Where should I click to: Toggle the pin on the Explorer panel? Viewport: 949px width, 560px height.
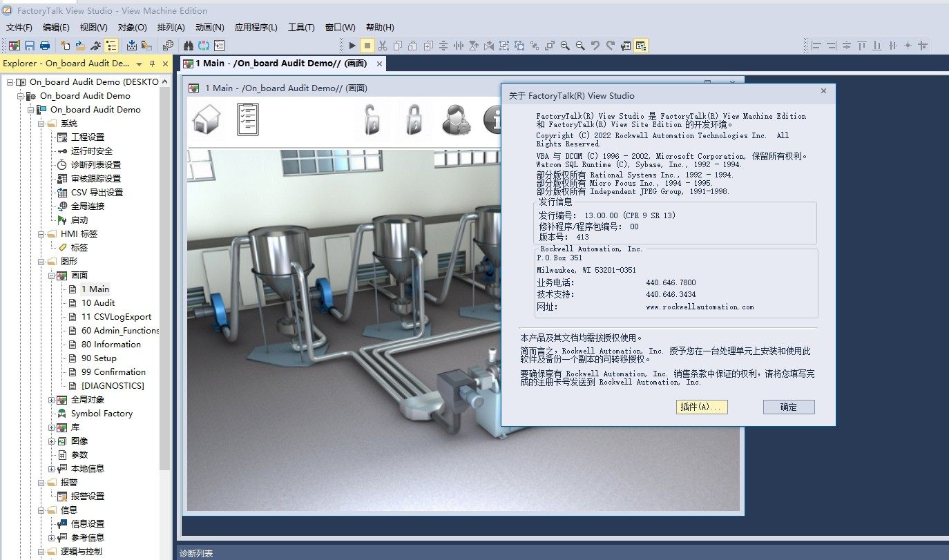(x=152, y=64)
